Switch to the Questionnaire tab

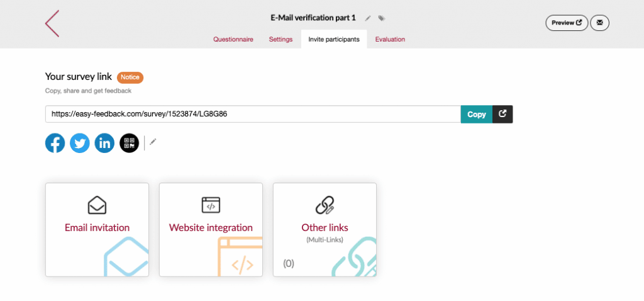(x=233, y=40)
